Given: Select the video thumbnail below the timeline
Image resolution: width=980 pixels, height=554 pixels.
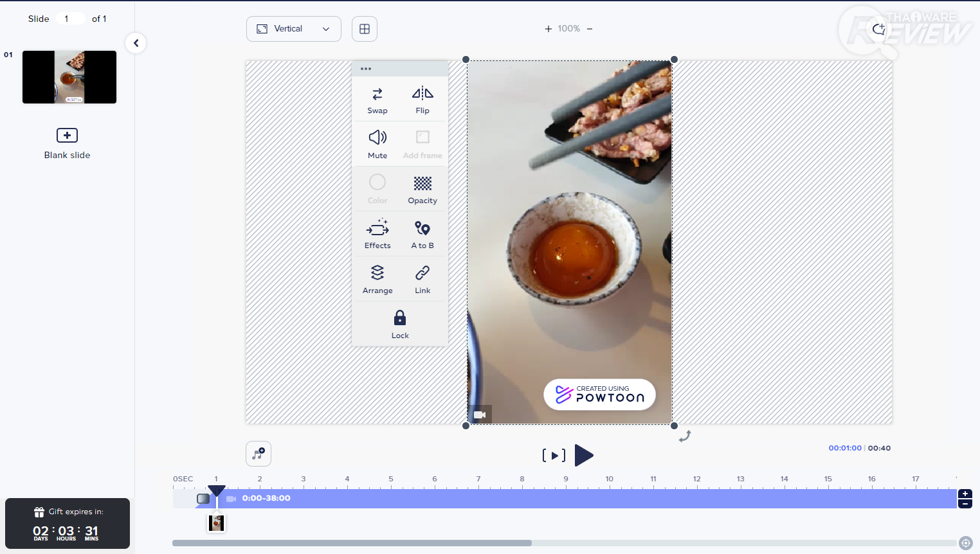Looking at the screenshot, I should tap(217, 523).
